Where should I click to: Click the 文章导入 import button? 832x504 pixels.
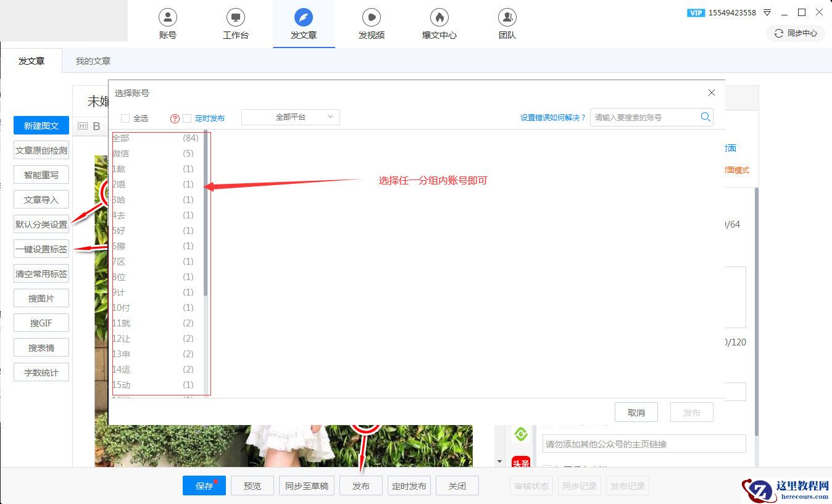point(41,199)
